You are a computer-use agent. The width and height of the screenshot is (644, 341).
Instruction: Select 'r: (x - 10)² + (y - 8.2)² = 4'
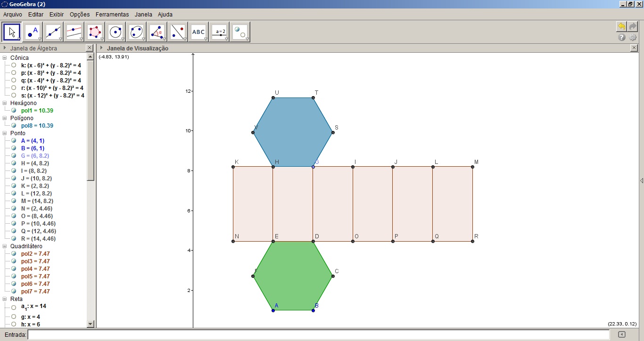pyautogui.click(x=52, y=88)
